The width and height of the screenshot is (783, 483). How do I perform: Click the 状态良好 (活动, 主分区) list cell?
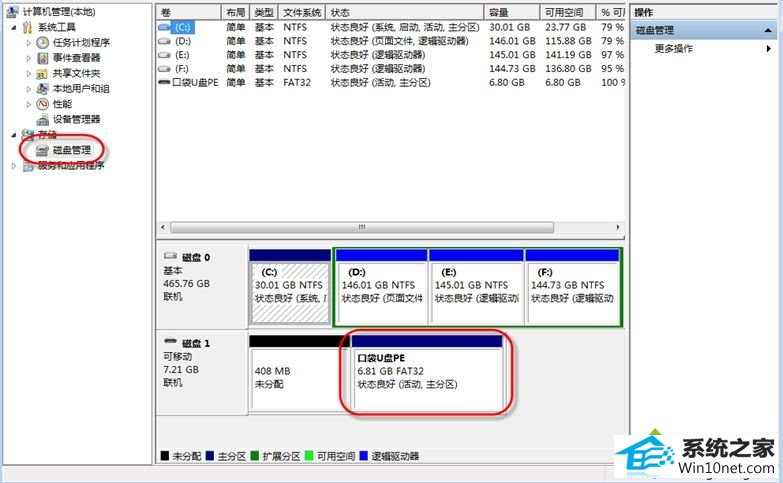tap(381, 82)
